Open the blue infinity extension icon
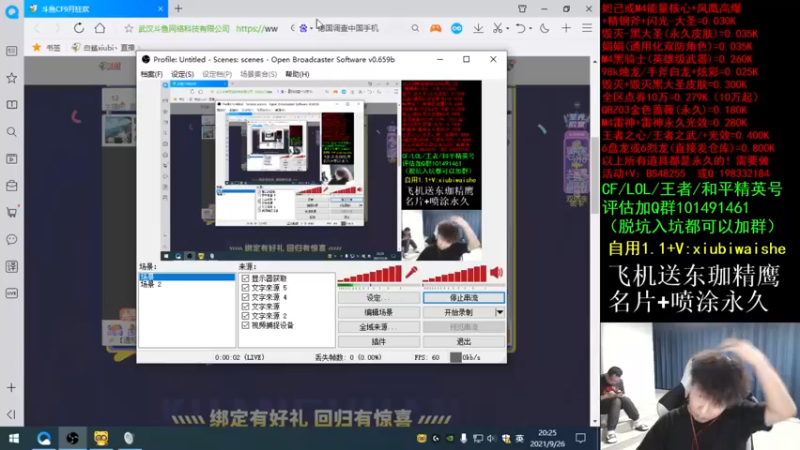The image size is (800, 450). [457, 29]
